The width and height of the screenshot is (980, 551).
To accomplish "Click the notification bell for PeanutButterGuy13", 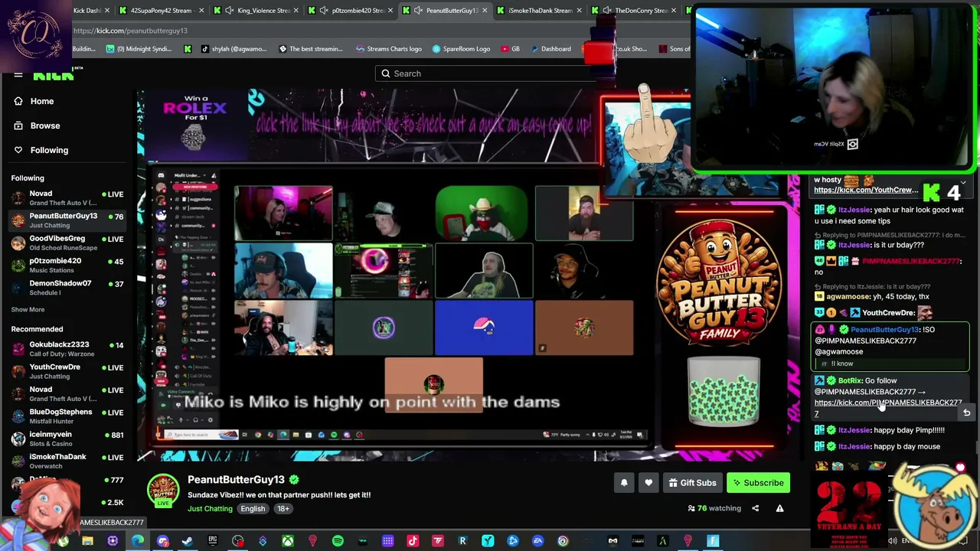I will (x=624, y=483).
